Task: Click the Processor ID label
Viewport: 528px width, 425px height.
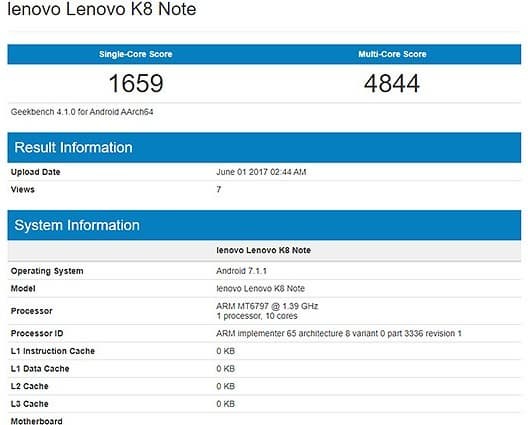Action: click(x=37, y=333)
